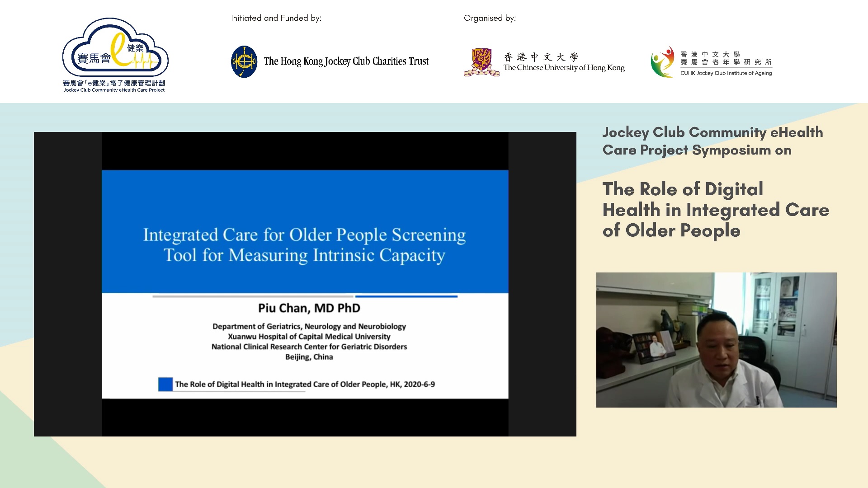Screen dimensions: 868x488
Task: Click 'Piu Chan, MD PhD' name on slide
Action: click(309, 308)
